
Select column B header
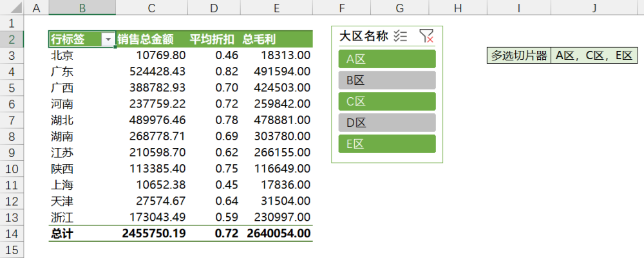82,8
